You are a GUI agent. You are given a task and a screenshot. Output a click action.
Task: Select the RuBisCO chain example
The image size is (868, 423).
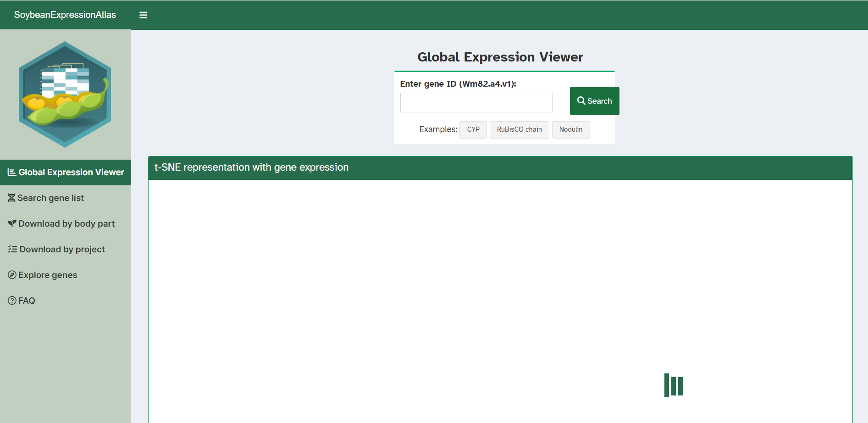pyautogui.click(x=519, y=129)
